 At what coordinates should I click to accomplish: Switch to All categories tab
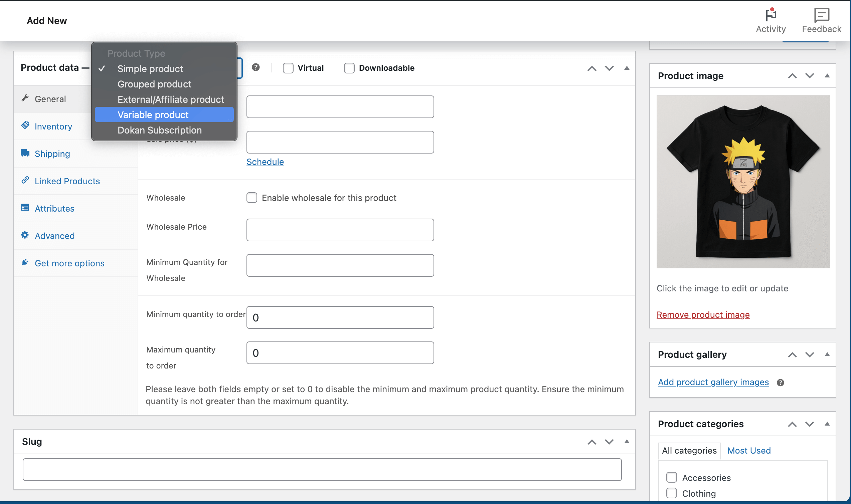(x=689, y=451)
